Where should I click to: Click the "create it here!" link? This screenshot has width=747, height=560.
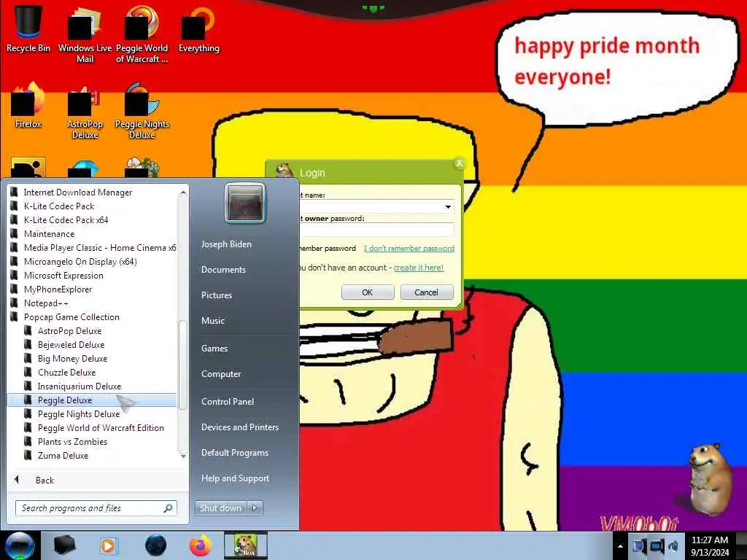click(x=418, y=268)
